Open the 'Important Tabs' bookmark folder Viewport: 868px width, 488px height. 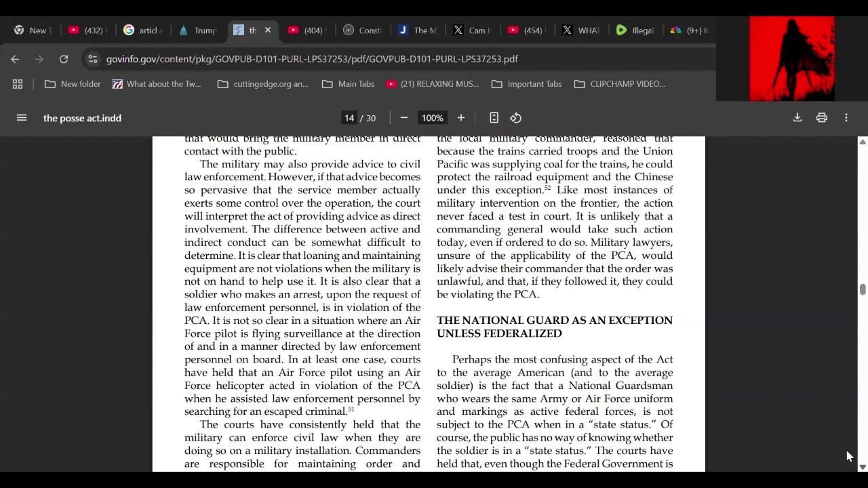coord(527,84)
